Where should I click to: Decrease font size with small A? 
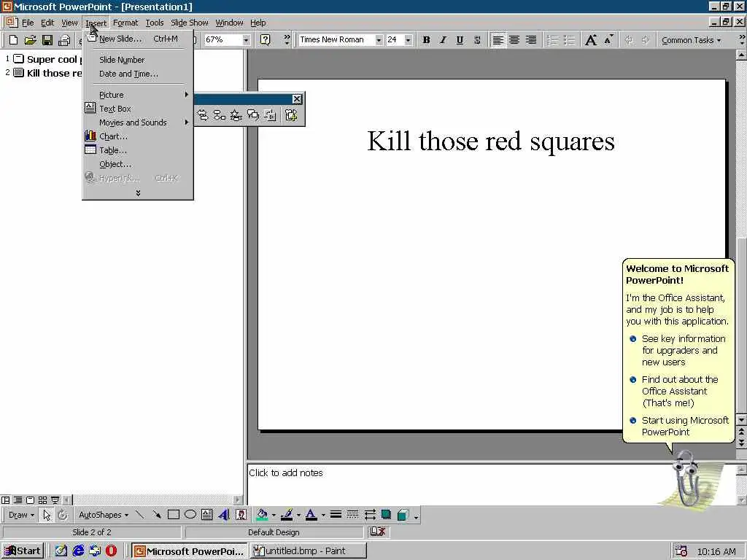608,40
